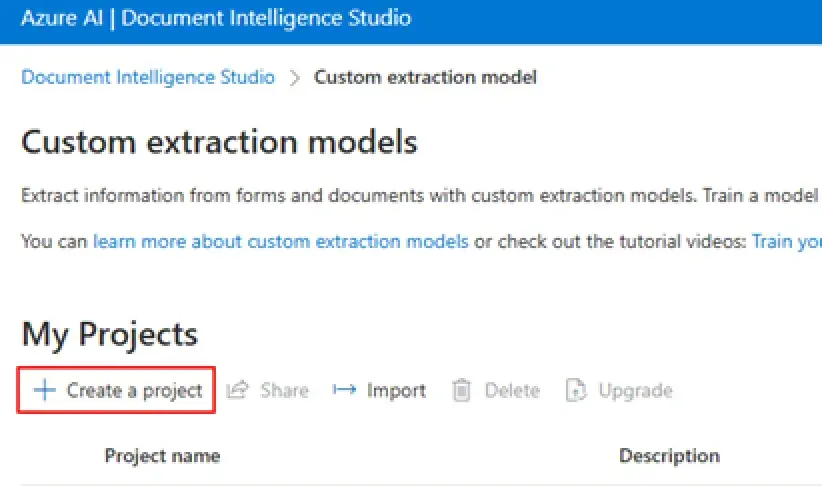This screenshot has height=486, width=822.
Task: Click the Custom extraction models page heading
Action: [x=219, y=142]
